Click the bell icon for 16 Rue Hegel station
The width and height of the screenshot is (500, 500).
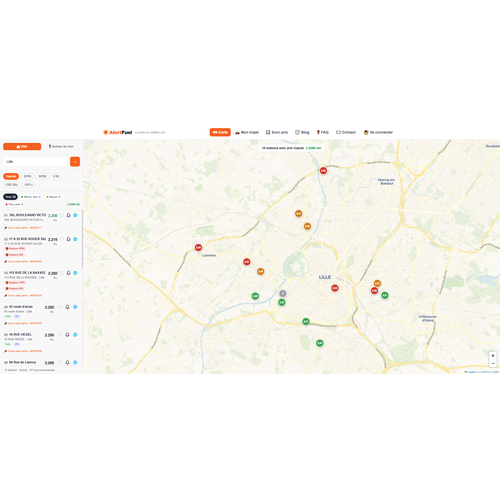tap(67, 335)
